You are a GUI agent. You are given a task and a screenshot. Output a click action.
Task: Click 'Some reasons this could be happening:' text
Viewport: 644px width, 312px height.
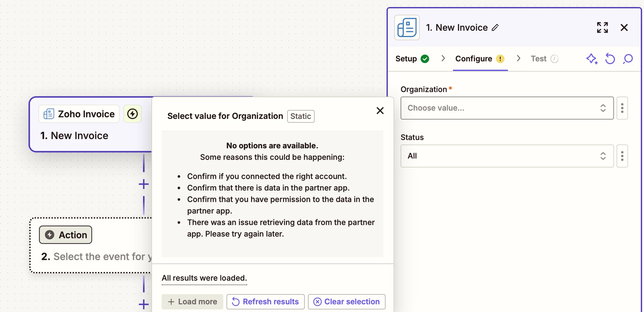pos(272,157)
